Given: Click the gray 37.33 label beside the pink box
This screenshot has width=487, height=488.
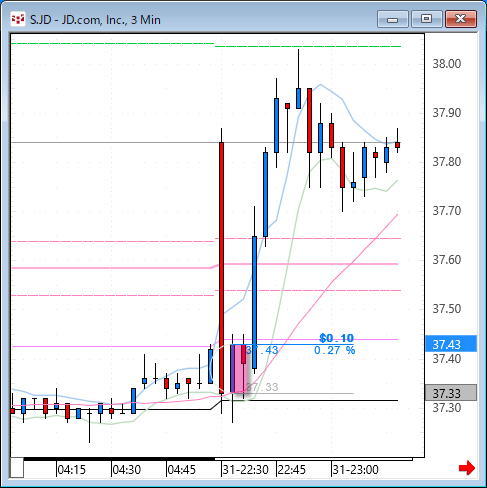Looking at the screenshot, I should click(x=262, y=387).
